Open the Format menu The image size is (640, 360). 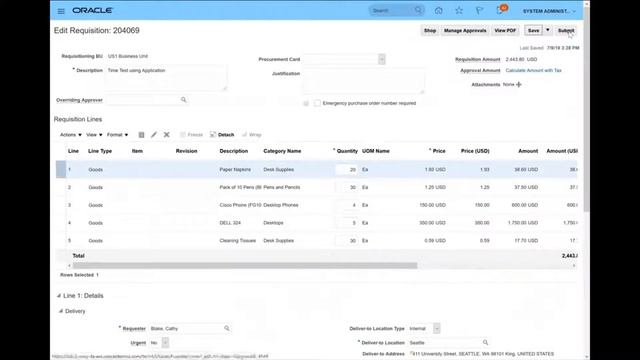pos(118,135)
